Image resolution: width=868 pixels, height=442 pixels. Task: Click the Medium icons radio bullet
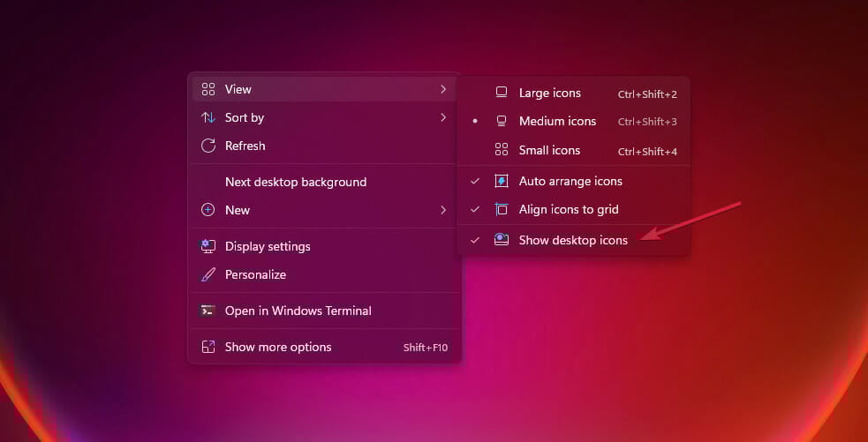coord(475,121)
